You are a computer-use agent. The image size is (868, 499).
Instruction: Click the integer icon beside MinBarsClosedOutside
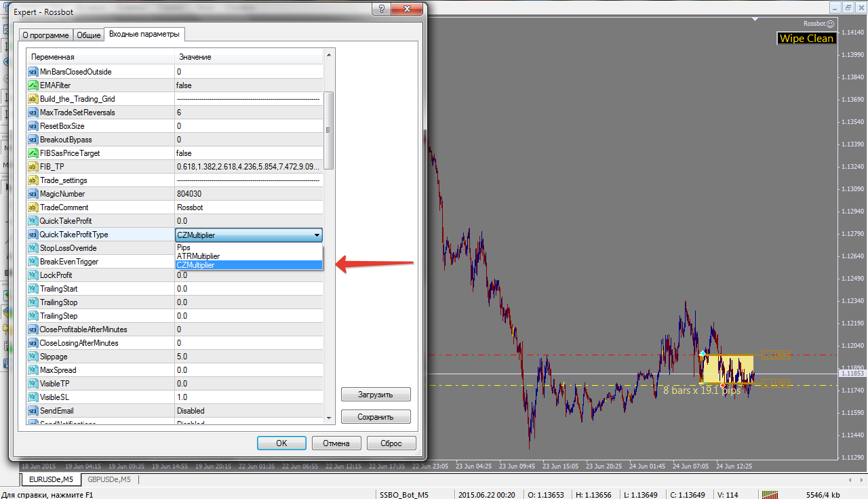(x=33, y=72)
